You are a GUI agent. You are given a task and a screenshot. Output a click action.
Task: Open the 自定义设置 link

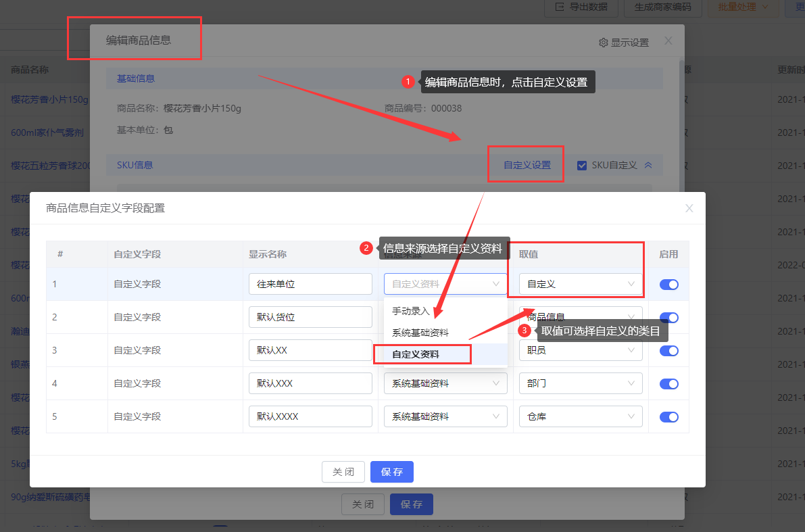click(x=527, y=165)
